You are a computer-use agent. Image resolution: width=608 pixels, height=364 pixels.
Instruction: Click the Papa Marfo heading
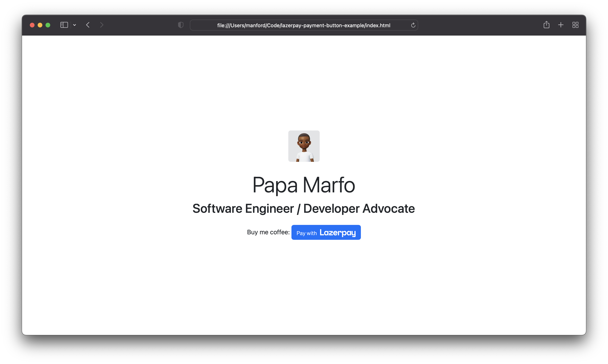point(304,185)
